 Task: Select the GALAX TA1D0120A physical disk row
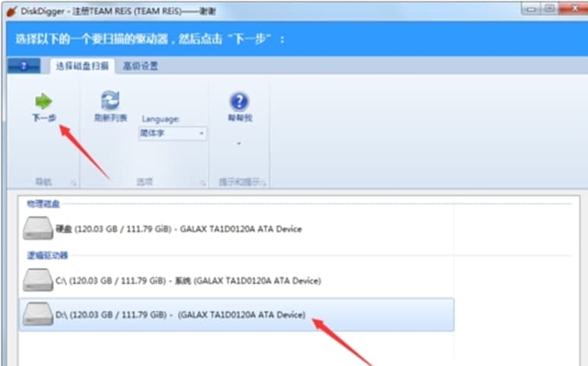(x=236, y=228)
